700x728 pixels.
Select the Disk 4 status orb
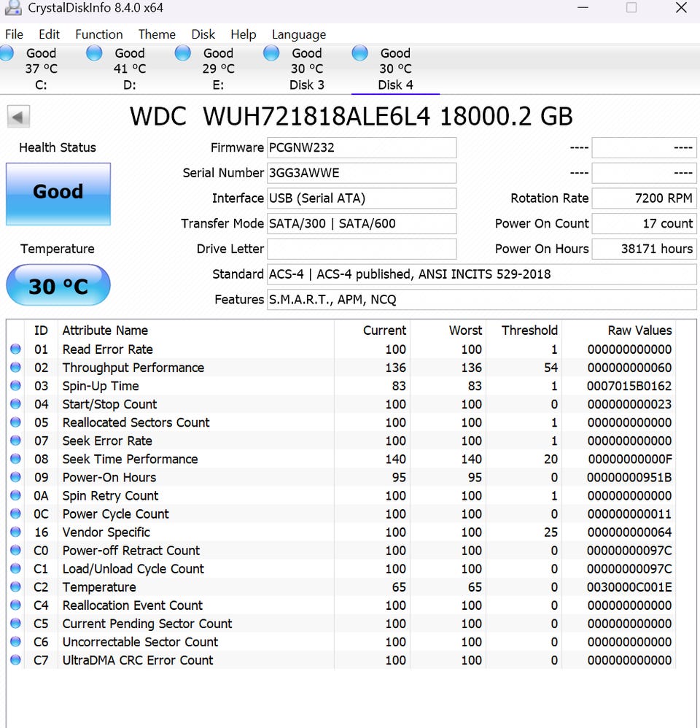click(359, 53)
